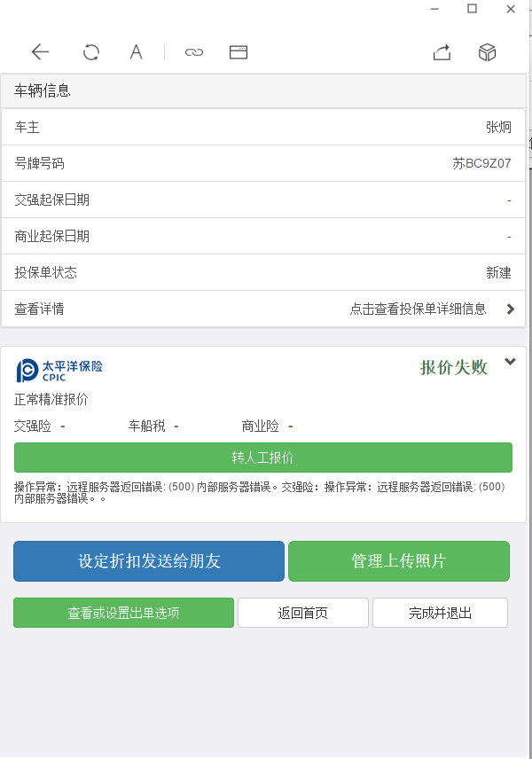Viewport: 532px width, 759px height.
Task: Click 设定折扣发送给朋友 button
Action: coord(149,561)
